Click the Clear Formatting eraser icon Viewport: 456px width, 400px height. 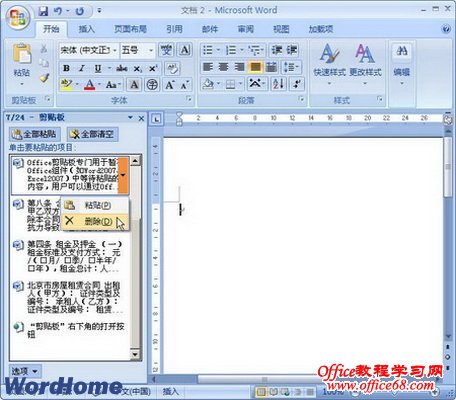coord(172,68)
